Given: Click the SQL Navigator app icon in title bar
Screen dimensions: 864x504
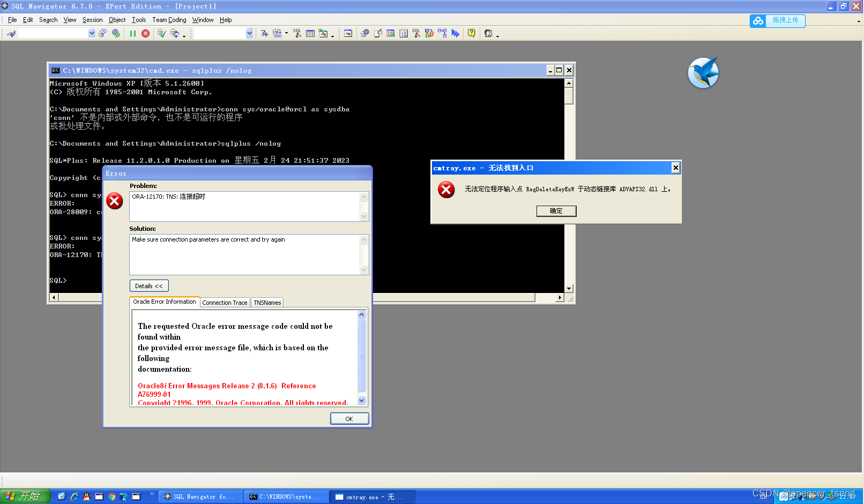Looking at the screenshot, I should pos(5,6).
